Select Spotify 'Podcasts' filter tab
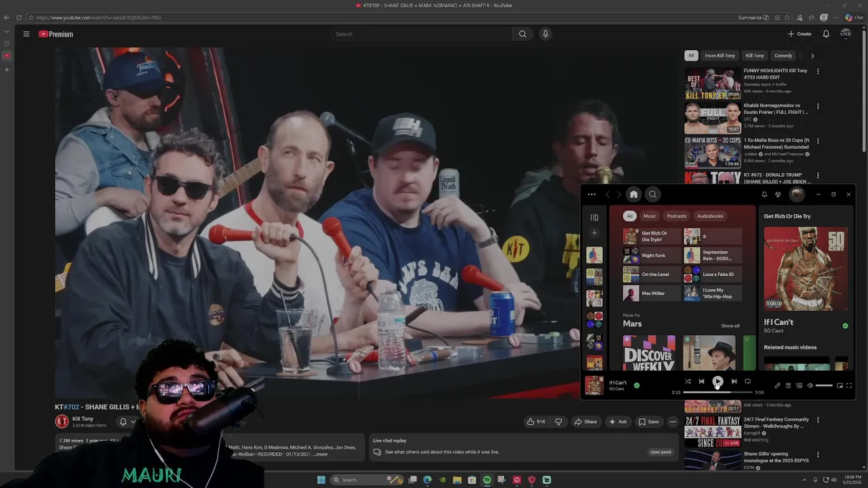This screenshot has height=488, width=868. pos(676,216)
